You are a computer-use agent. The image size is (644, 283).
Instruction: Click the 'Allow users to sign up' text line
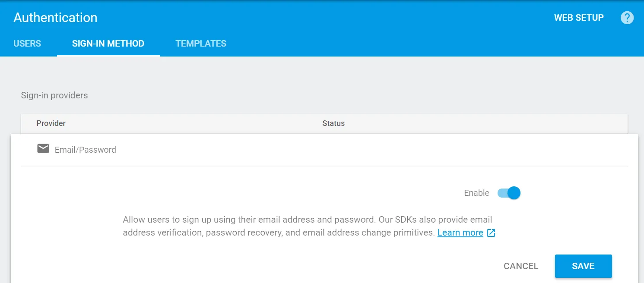click(x=307, y=220)
